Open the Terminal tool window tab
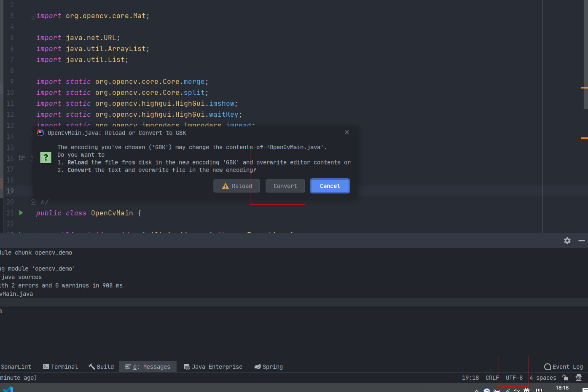 [61, 367]
